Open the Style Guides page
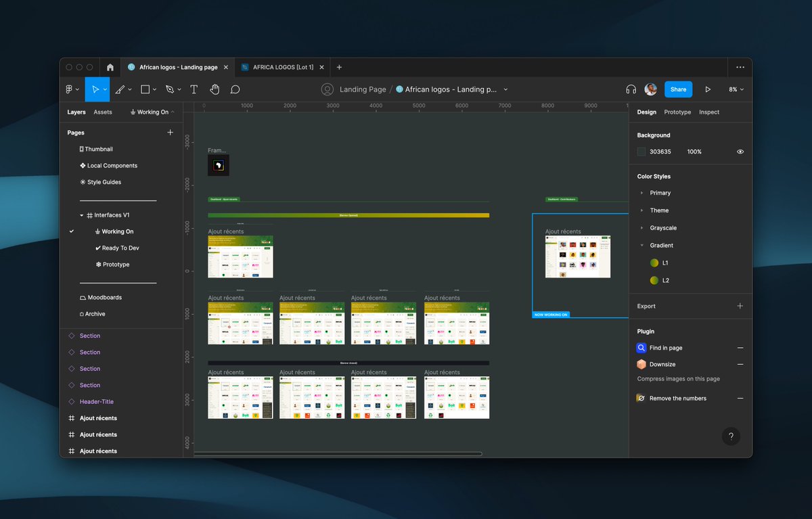This screenshot has width=812, height=519. pyautogui.click(x=104, y=182)
